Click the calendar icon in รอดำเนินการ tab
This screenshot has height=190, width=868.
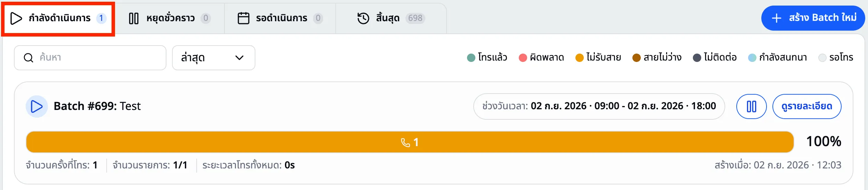click(243, 18)
